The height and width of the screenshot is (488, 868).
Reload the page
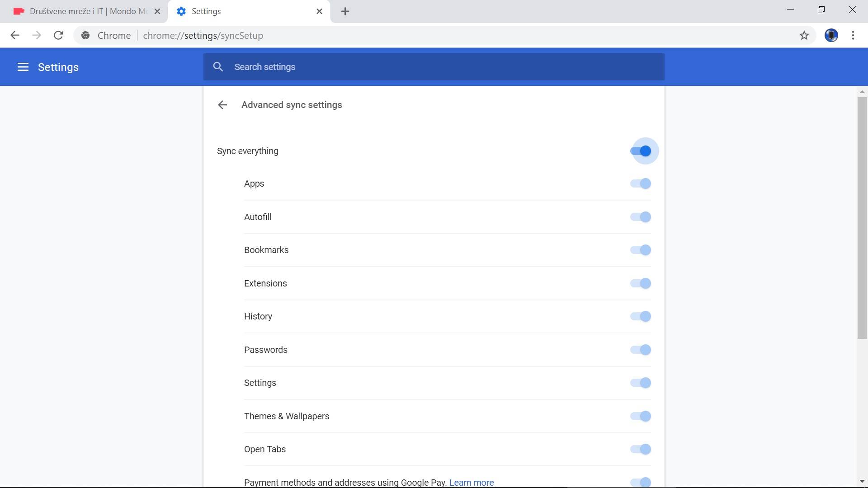point(58,35)
